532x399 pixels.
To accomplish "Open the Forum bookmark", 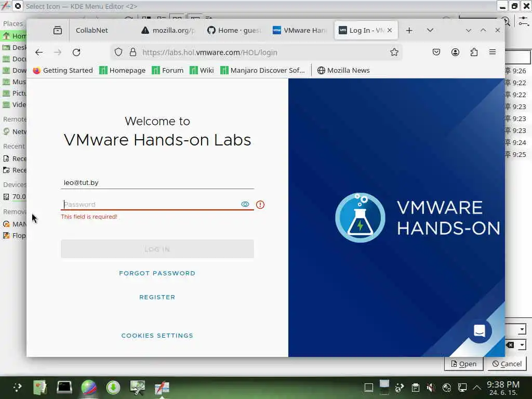I will pos(168,70).
